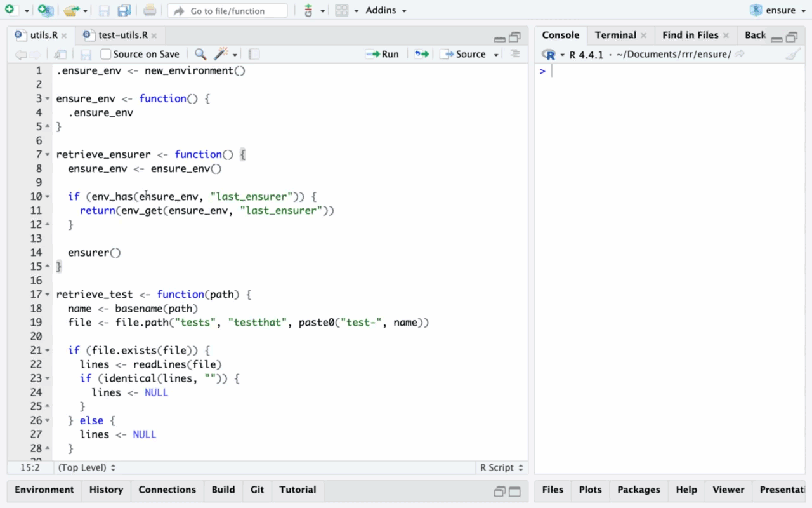Open the Source button dropdown arrow

(496, 55)
